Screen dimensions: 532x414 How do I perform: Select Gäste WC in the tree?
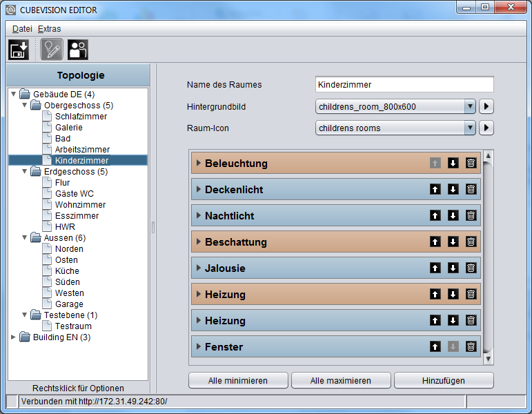pos(75,193)
